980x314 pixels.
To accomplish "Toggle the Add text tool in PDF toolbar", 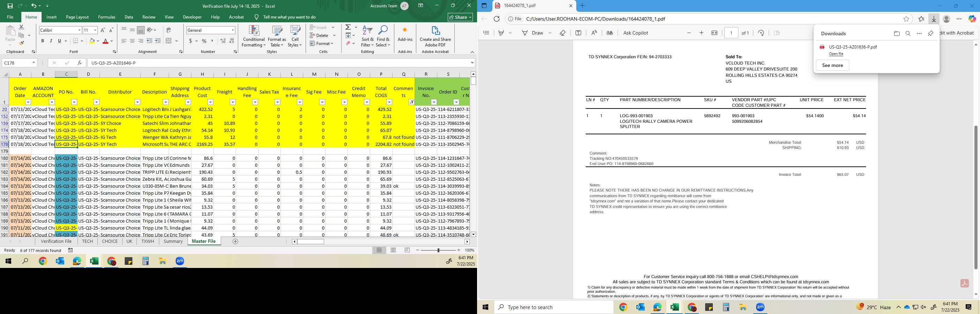I will tap(578, 33).
